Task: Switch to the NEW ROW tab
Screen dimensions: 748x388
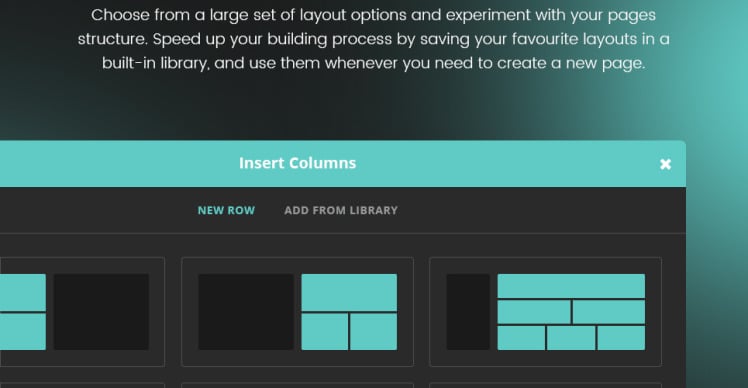Action: point(226,210)
